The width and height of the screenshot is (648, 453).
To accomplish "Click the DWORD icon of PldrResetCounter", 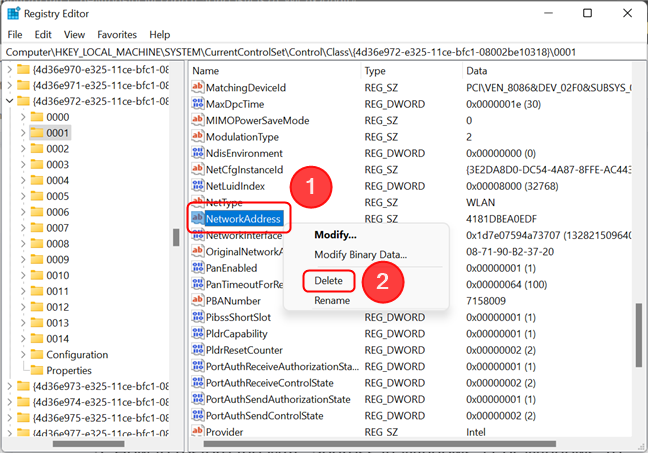I will (198, 350).
